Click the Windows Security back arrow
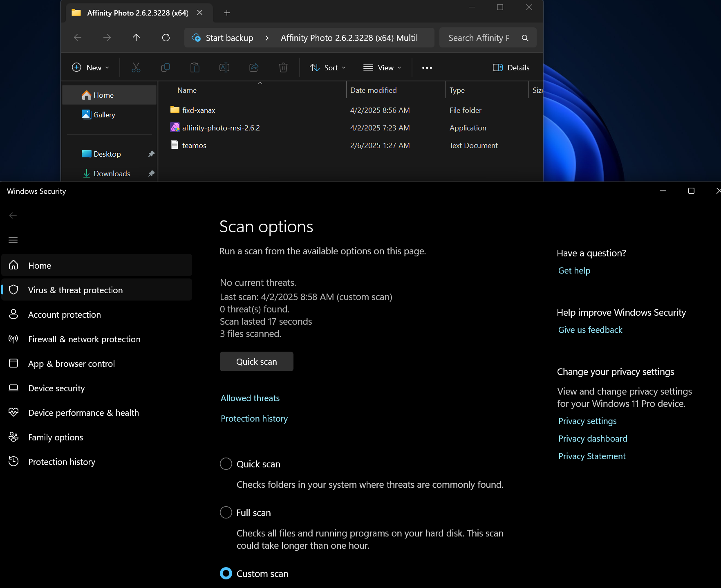Image resolution: width=721 pixels, height=588 pixels. (x=13, y=215)
